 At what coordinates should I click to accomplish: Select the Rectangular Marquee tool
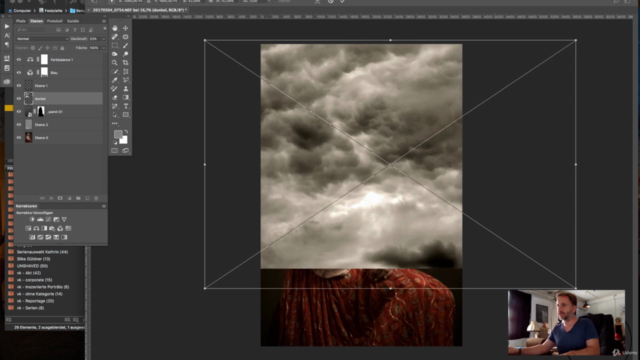click(115, 45)
